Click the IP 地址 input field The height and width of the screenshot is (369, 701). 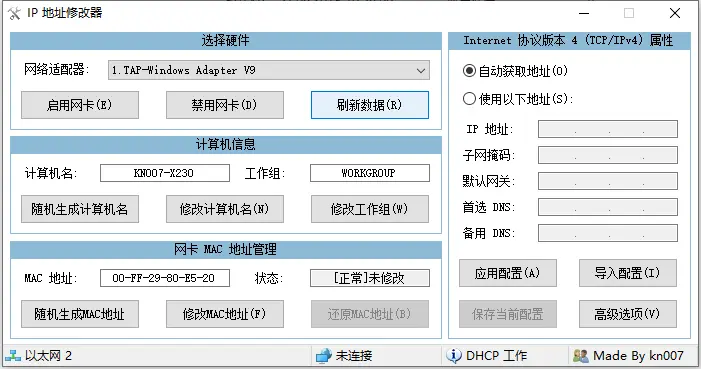coord(608,129)
